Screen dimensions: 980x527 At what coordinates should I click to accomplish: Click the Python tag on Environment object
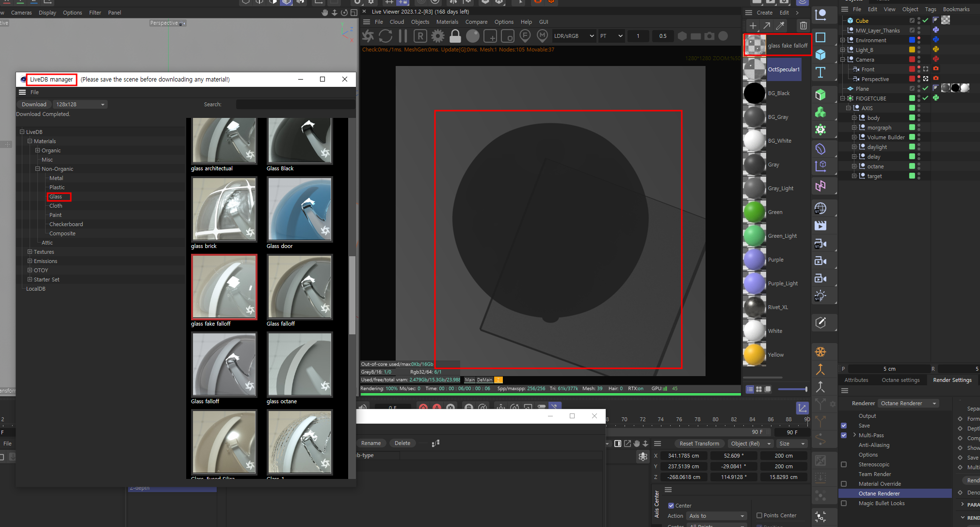pyautogui.click(x=936, y=40)
